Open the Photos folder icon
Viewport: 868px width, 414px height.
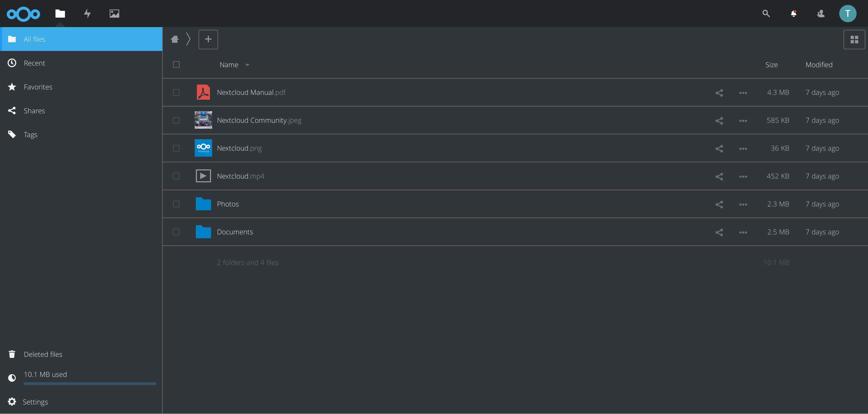pyautogui.click(x=203, y=204)
